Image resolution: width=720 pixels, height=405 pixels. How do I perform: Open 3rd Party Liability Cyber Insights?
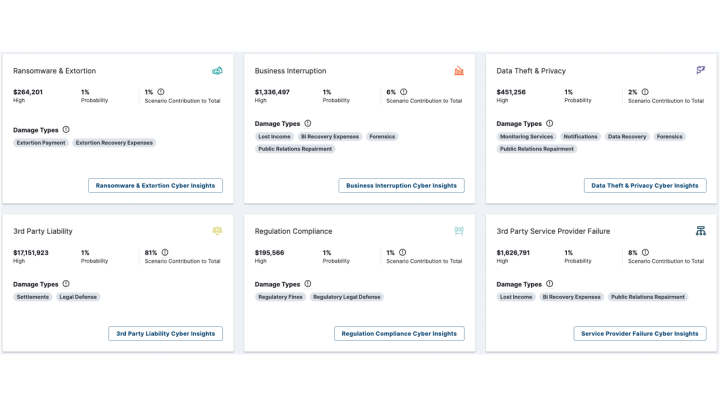(165, 333)
